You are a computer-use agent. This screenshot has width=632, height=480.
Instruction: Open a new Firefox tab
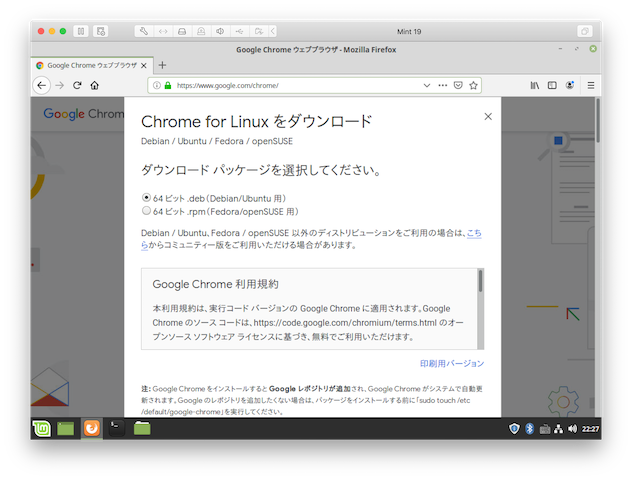tap(162, 65)
